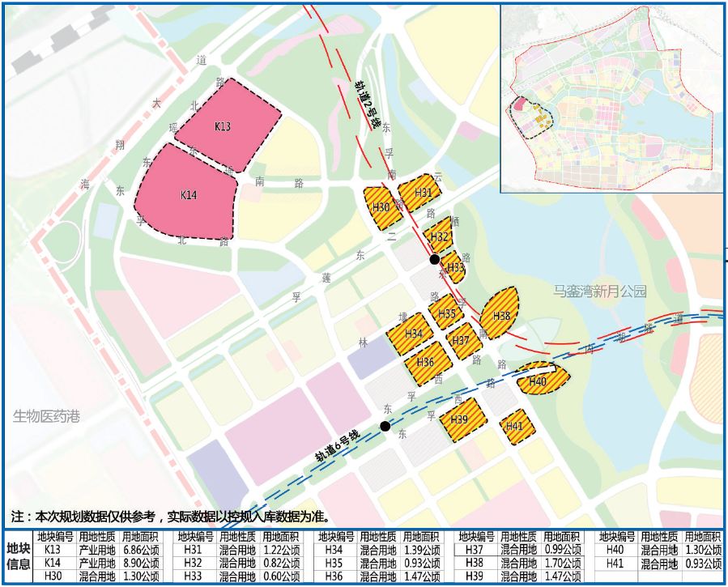Click the metro station dot on 轨道6号线

point(385,426)
